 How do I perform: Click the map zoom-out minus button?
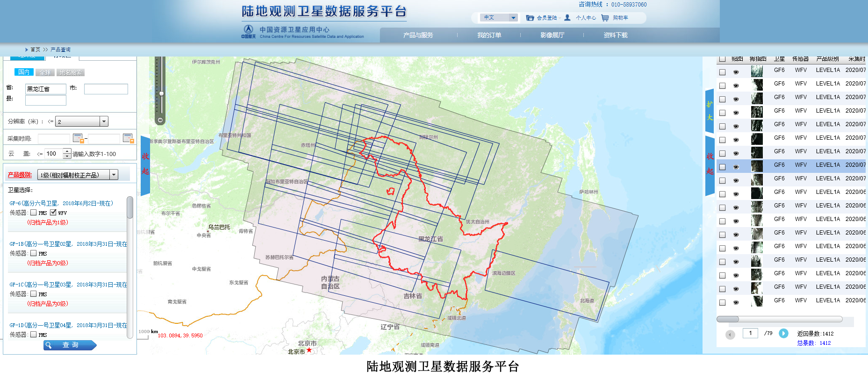click(x=160, y=120)
